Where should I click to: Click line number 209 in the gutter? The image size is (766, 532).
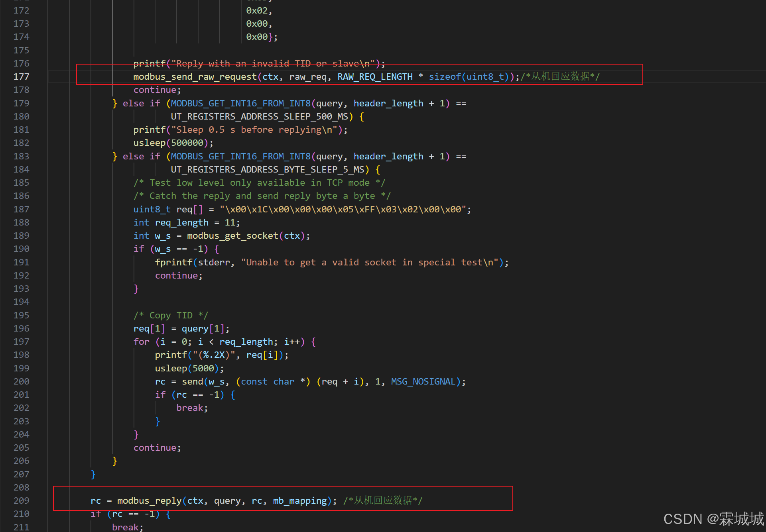[21, 501]
